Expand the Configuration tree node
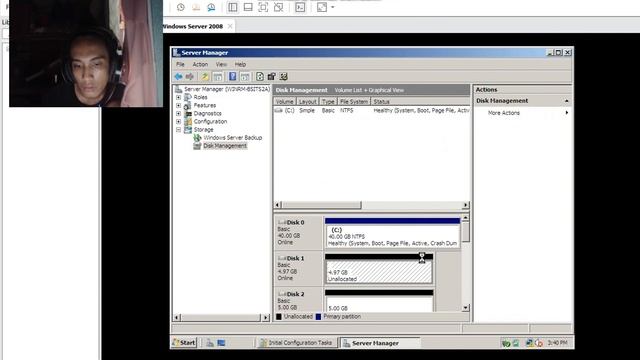 pyautogui.click(x=178, y=122)
